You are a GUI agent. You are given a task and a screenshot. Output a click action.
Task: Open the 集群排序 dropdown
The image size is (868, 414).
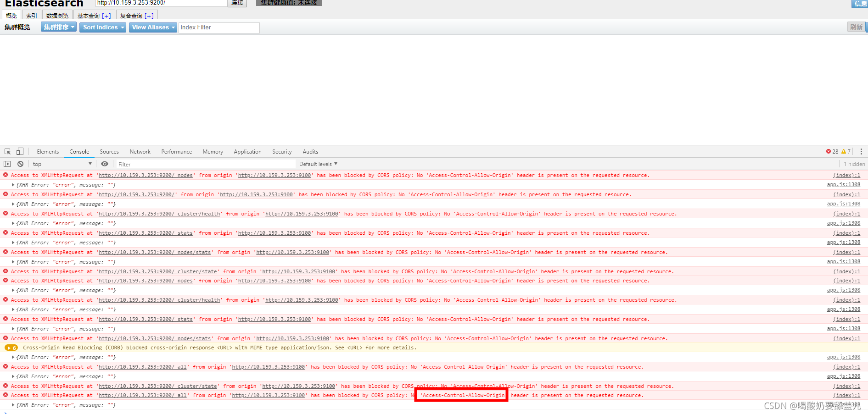click(x=59, y=28)
